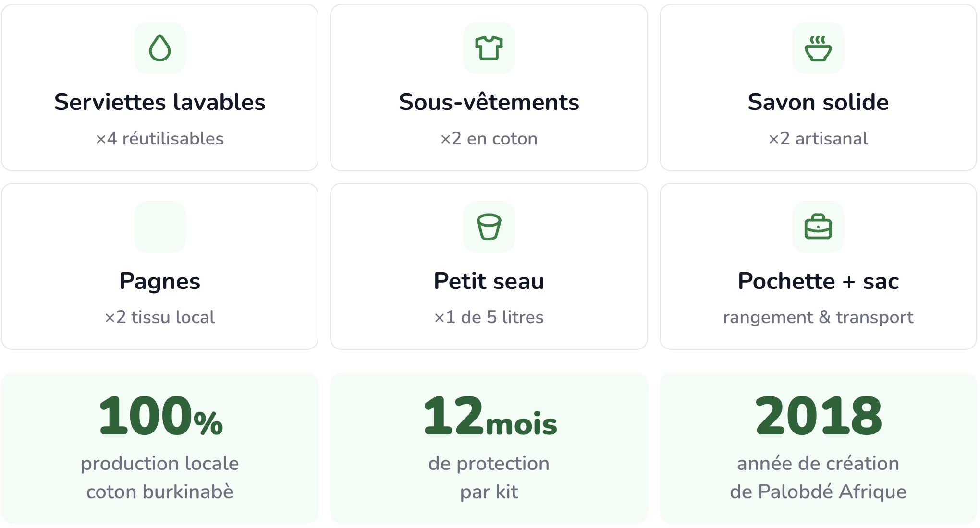Click the ×4 réutilisables subtitle

click(x=160, y=138)
